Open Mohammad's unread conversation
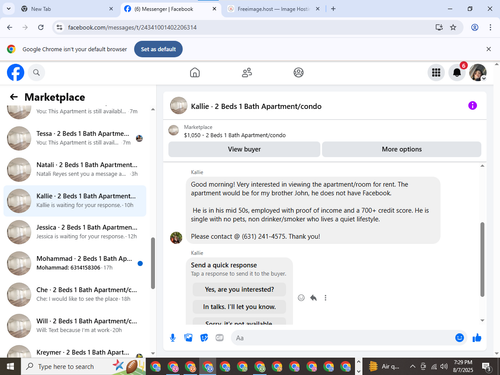The image size is (500, 375). point(75,263)
